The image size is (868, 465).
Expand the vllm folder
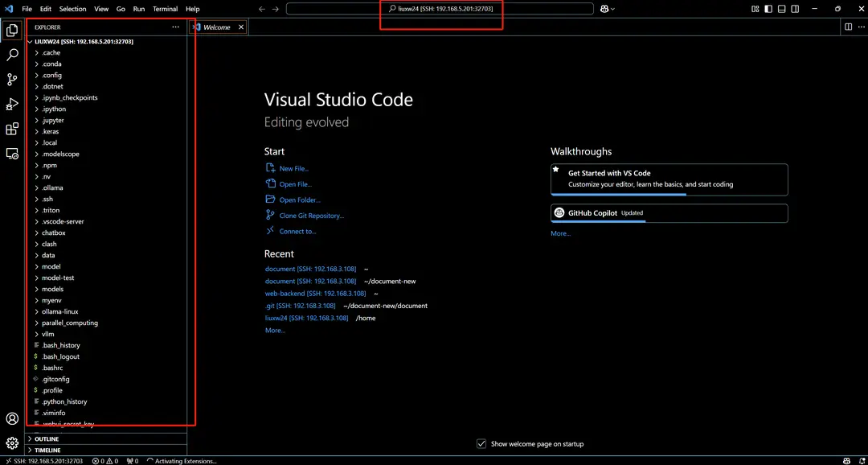(107, 334)
